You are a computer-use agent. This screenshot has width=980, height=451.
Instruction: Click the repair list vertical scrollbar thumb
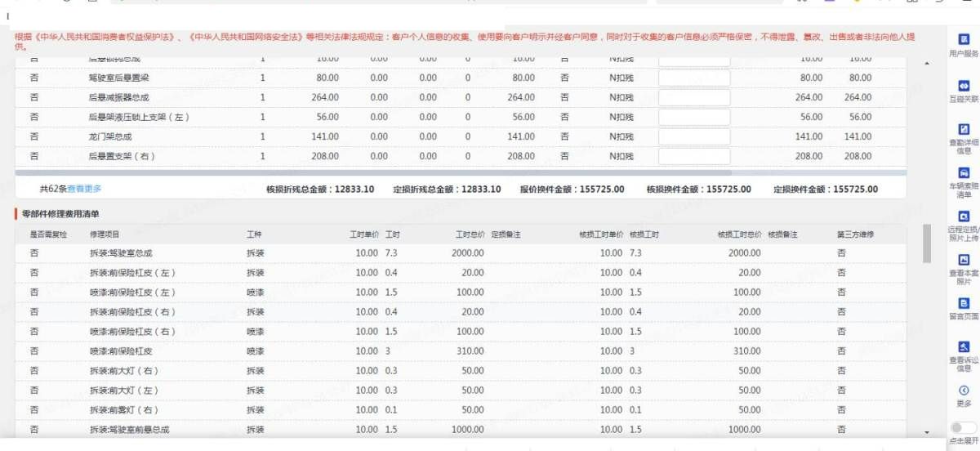tap(926, 243)
